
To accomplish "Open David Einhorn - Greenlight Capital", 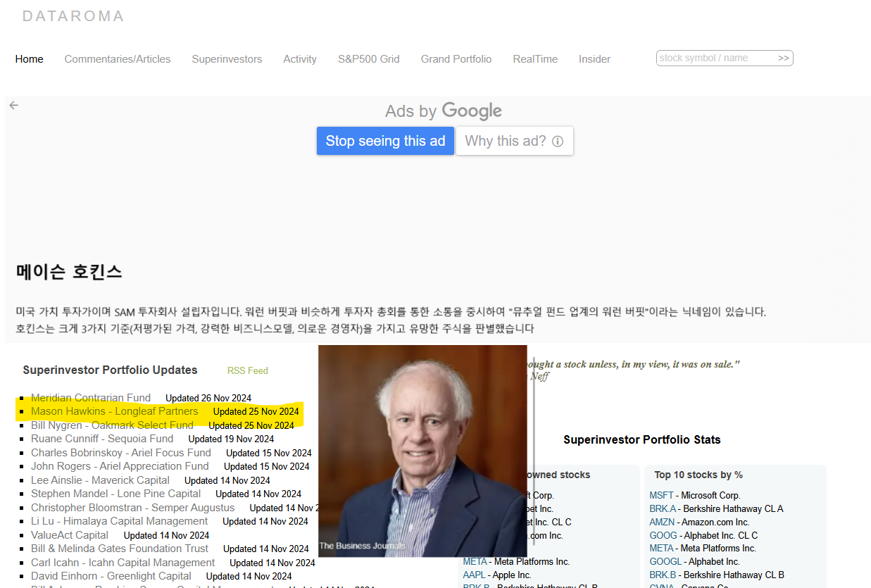I will pos(111,576).
